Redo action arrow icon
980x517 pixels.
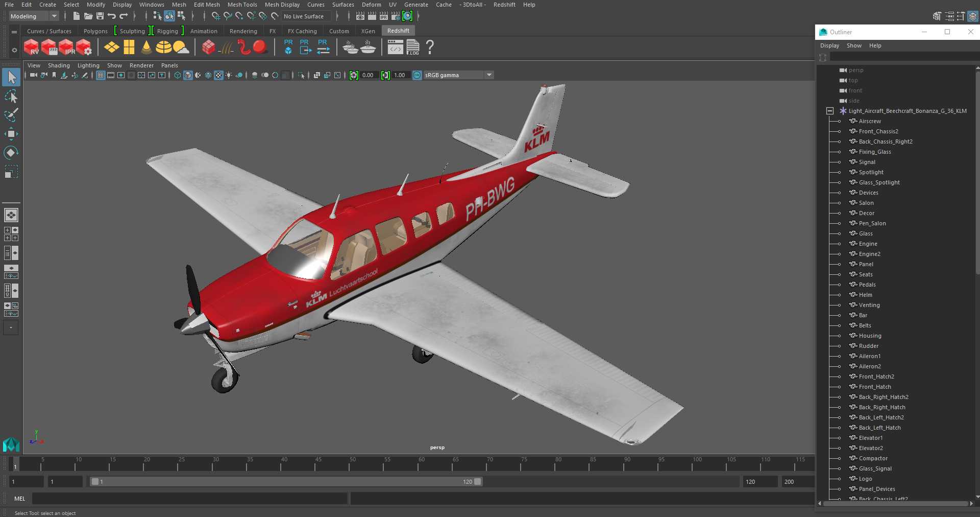(x=124, y=16)
